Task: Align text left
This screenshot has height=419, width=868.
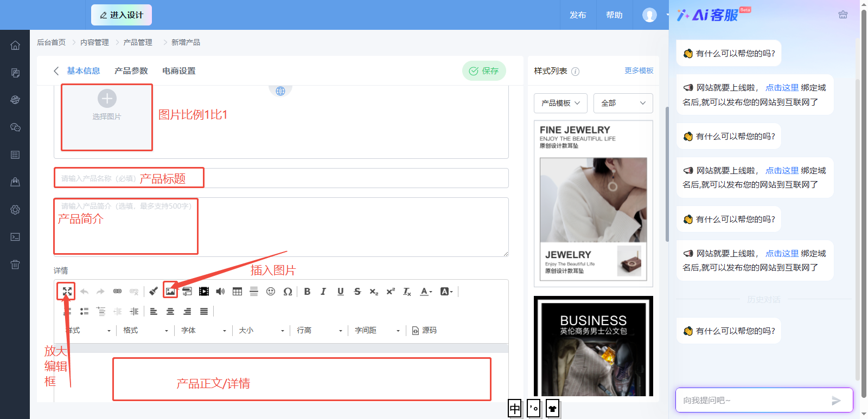Action: coord(154,311)
